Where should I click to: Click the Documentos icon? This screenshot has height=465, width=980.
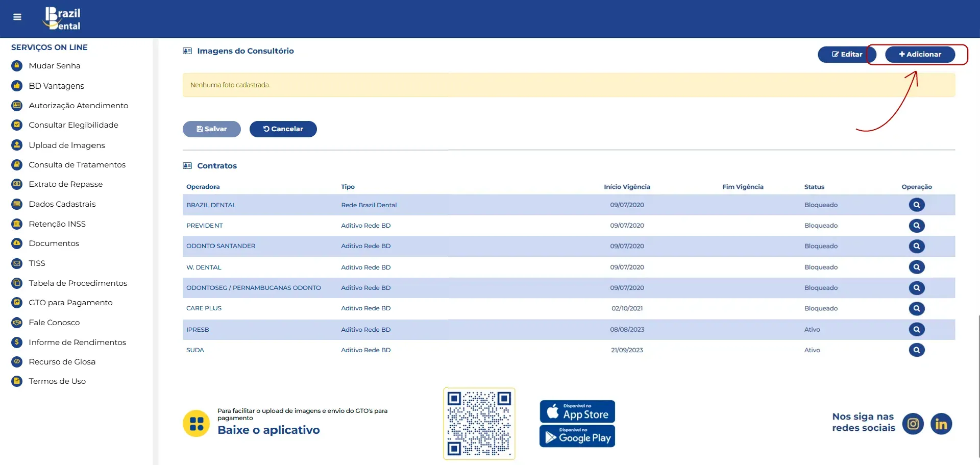click(x=17, y=243)
